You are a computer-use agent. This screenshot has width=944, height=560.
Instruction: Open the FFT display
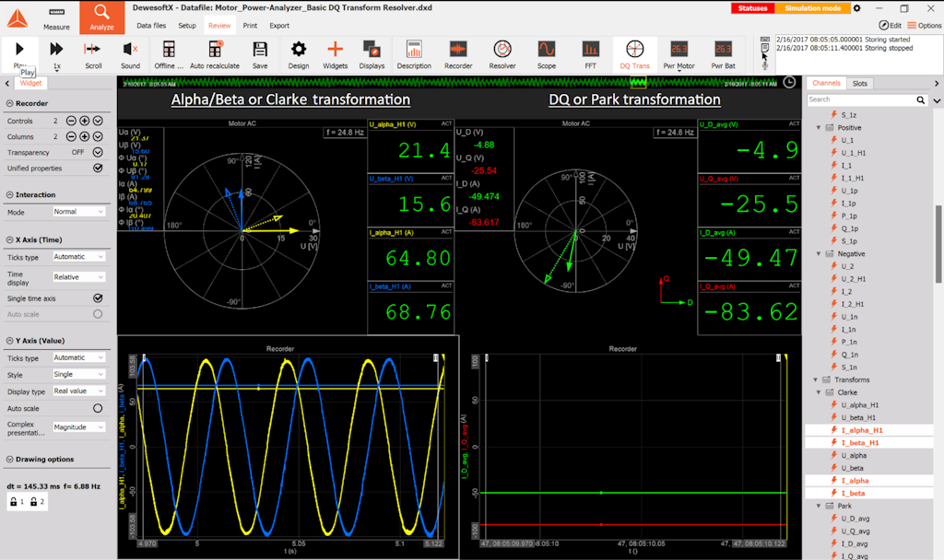pos(591,54)
